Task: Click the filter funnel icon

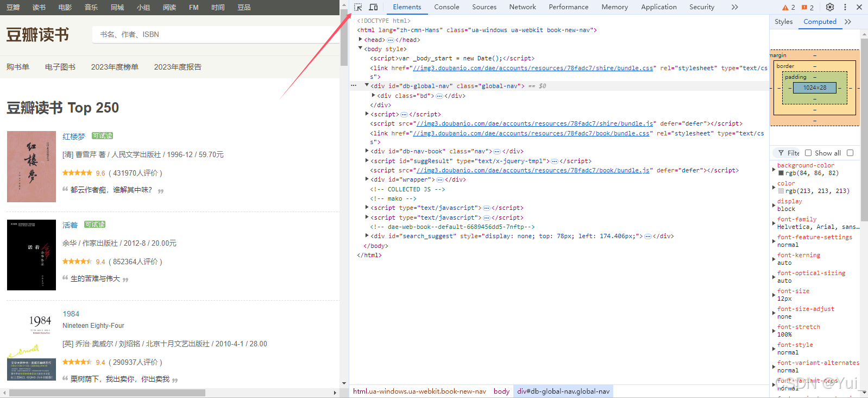Action: point(781,153)
